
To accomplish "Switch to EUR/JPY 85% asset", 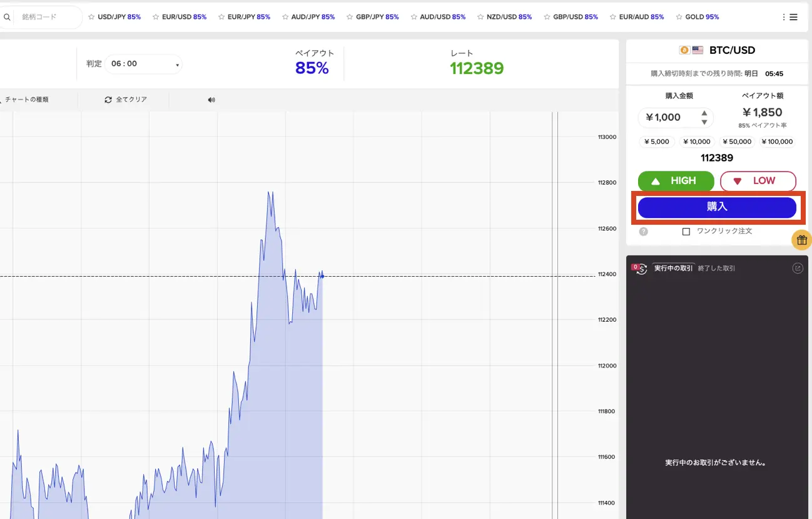I will coord(249,17).
